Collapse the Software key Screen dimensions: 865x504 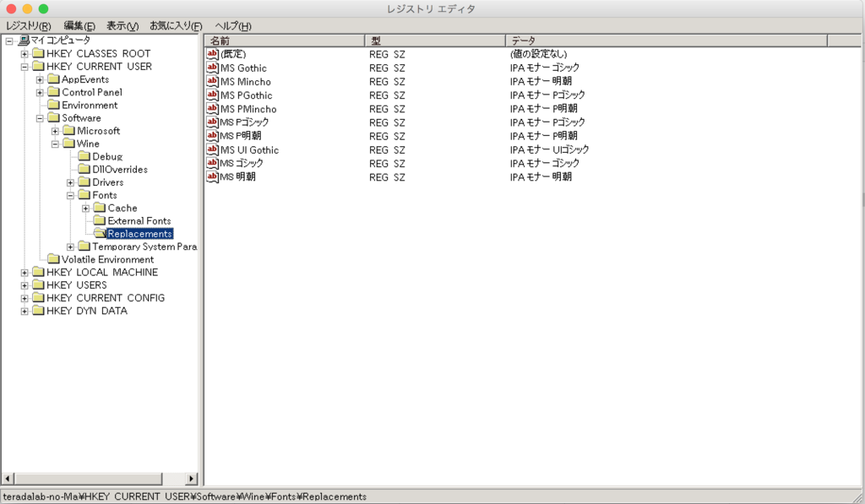tap(40, 118)
